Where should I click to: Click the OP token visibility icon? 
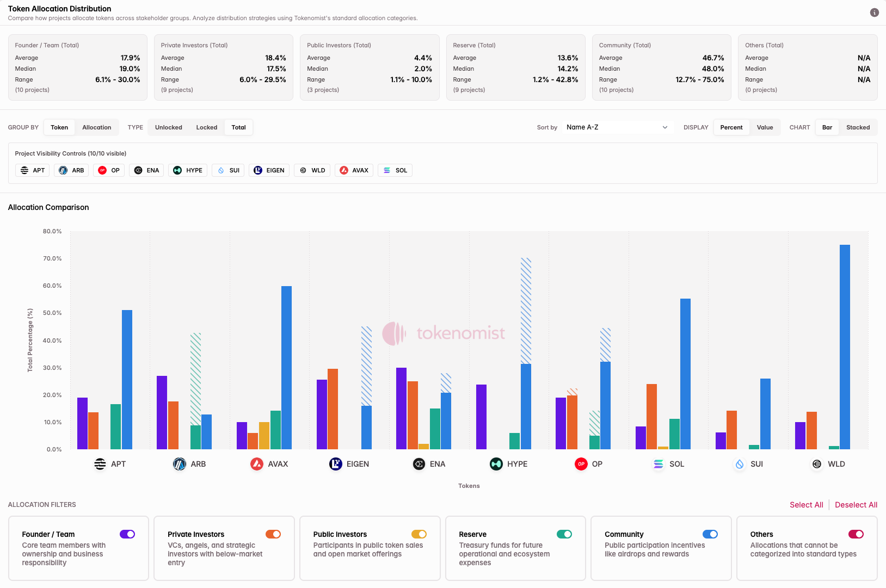click(x=102, y=170)
